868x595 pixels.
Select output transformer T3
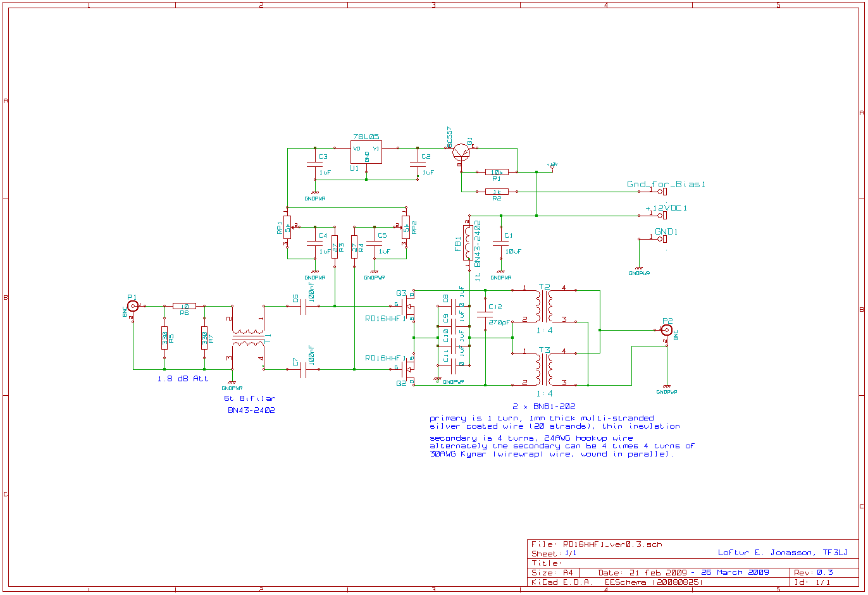coord(544,369)
